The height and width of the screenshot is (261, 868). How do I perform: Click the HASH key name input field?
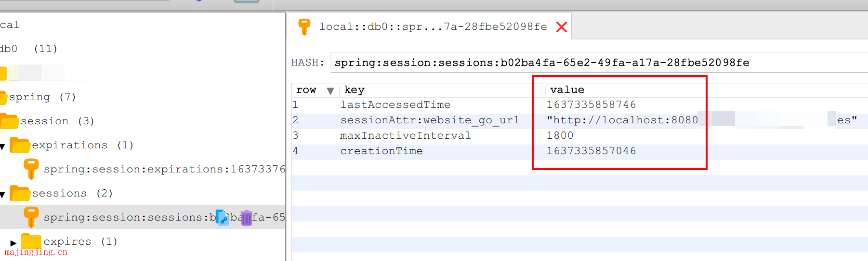click(599, 63)
